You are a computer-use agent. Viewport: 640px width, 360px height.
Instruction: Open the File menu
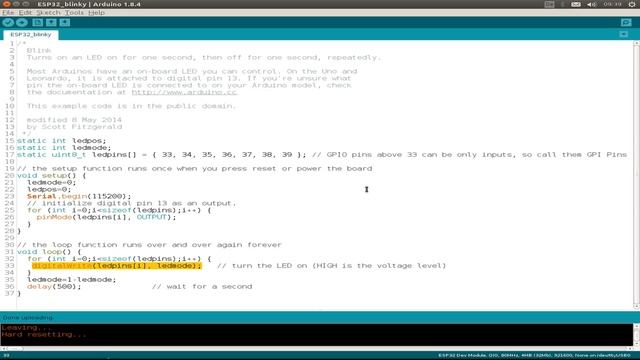point(8,13)
